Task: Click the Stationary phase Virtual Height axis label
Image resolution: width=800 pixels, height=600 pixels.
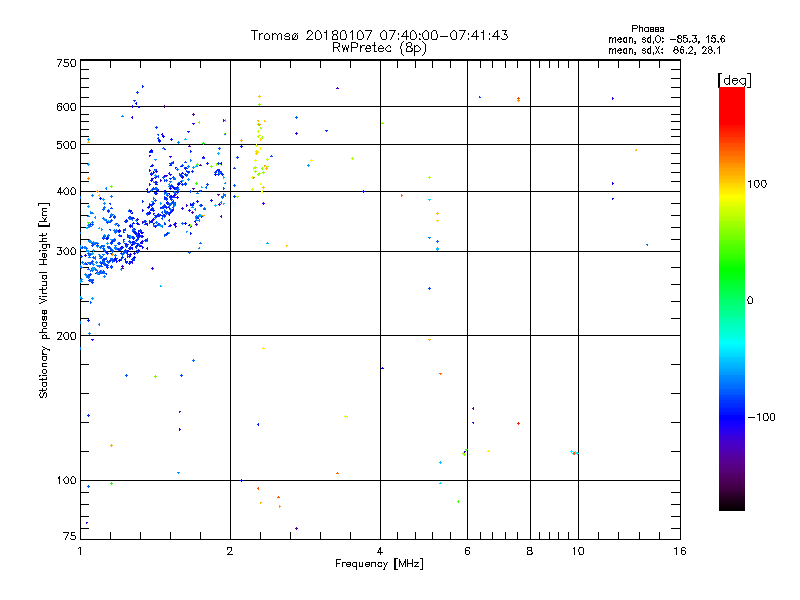Action: (x=43, y=301)
